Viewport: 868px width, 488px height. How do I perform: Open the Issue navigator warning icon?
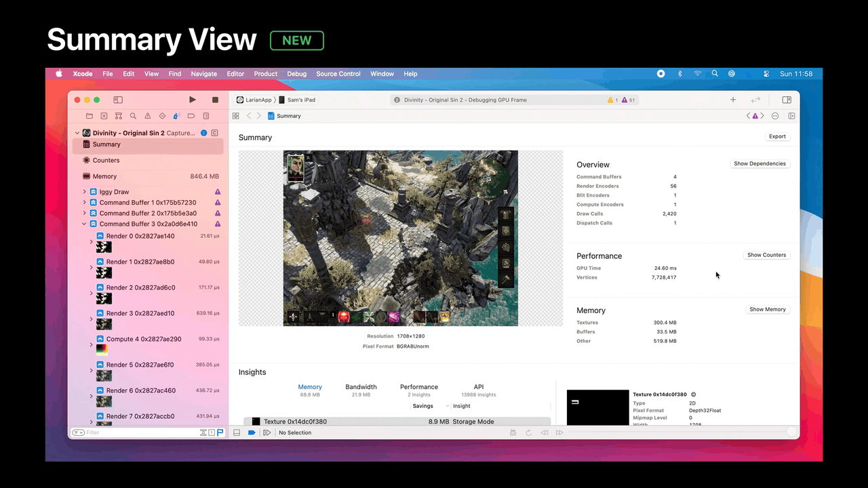pos(147,116)
